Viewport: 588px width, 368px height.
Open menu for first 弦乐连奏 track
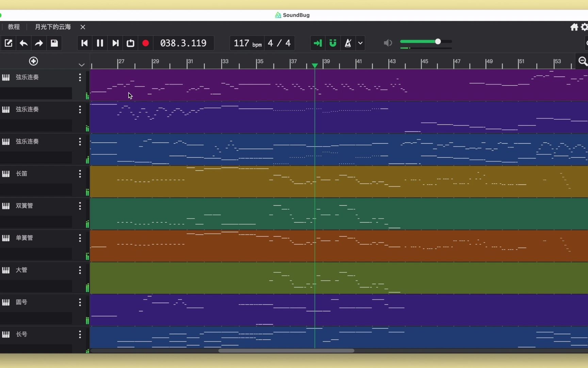(80, 77)
